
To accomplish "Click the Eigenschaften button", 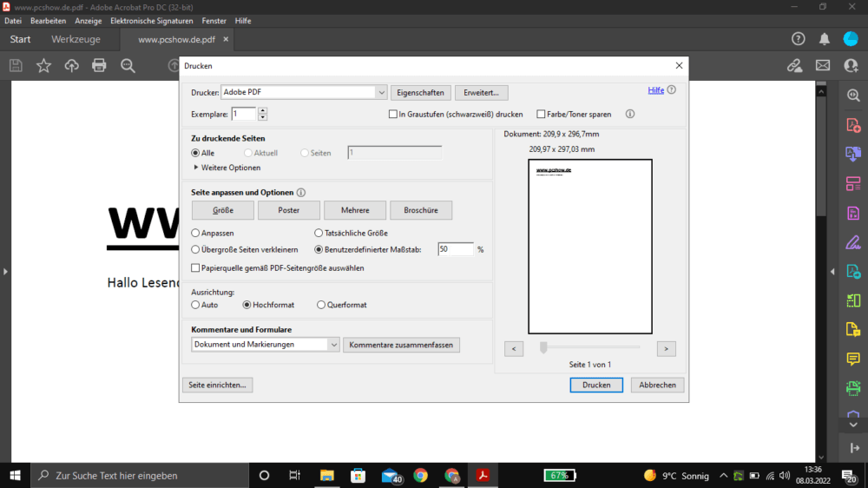I will pyautogui.click(x=420, y=93).
